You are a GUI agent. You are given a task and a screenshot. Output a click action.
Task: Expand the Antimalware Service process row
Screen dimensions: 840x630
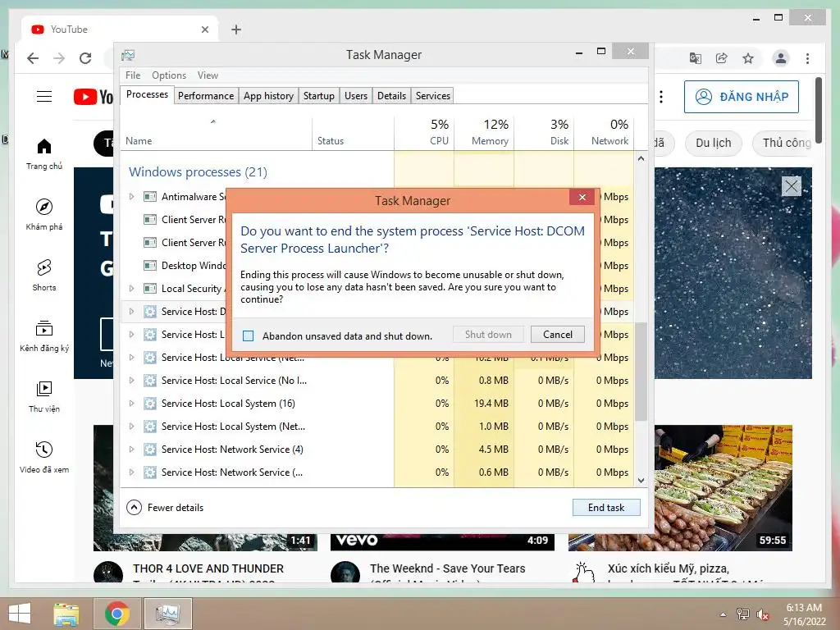[x=131, y=197]
